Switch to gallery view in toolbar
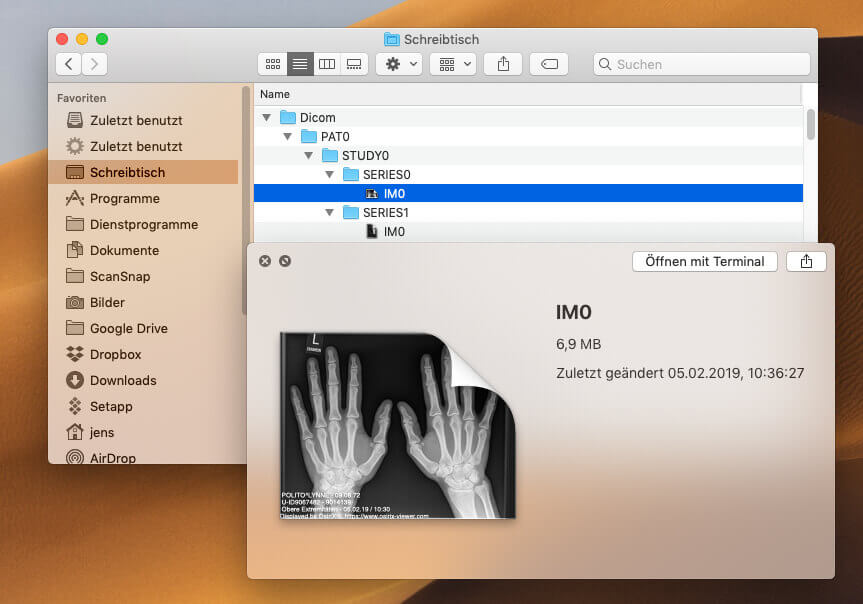Viewport: 863px width, 604px height. click(353, 64)
